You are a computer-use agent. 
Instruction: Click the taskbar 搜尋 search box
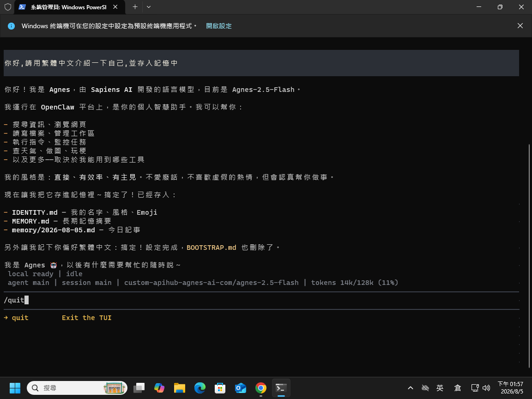tap(77, 388)
